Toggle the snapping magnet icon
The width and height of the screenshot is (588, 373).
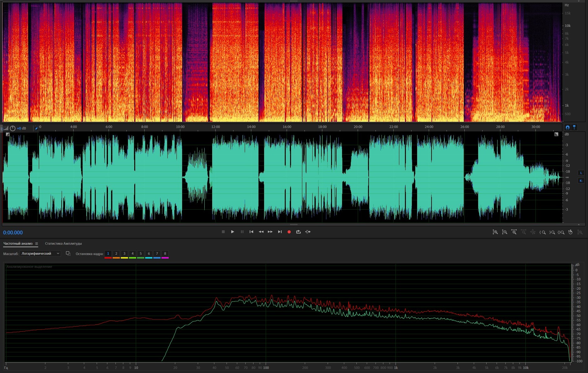pos(567,127)
